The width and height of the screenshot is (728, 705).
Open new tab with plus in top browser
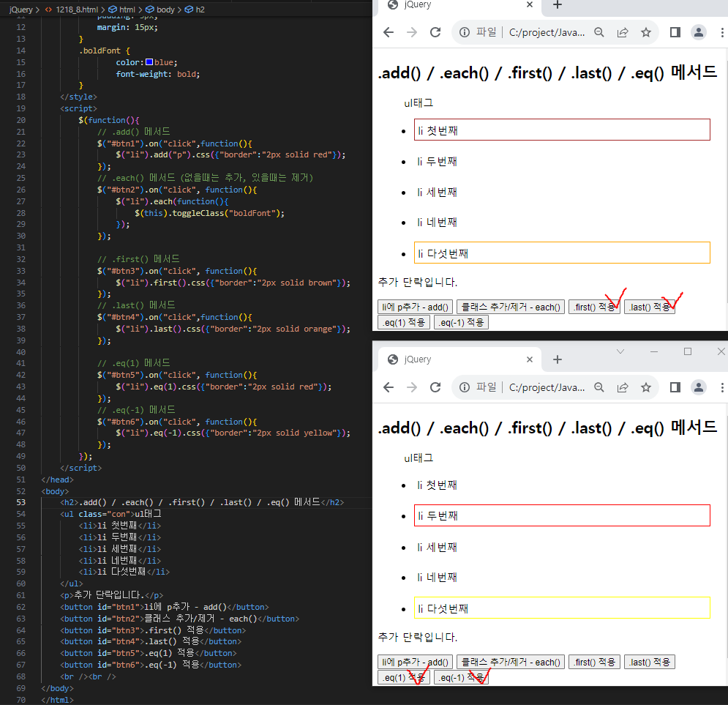558,4
